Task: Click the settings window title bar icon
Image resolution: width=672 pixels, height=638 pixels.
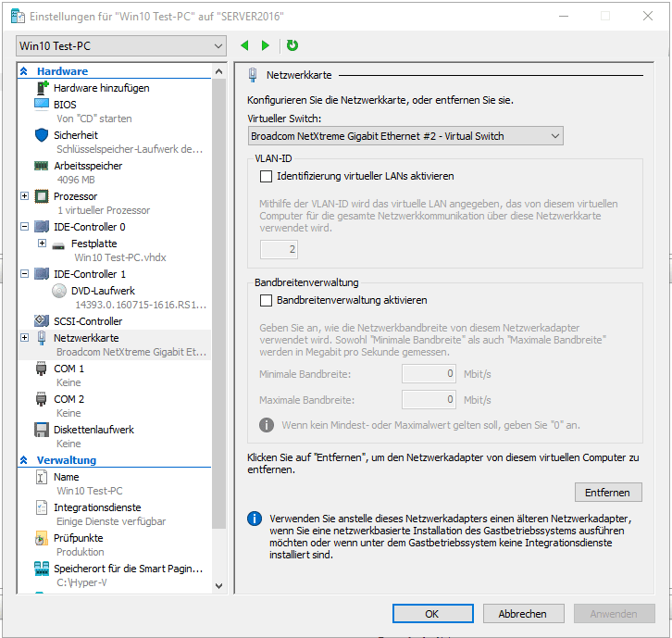Action: (x=18, y=17)
